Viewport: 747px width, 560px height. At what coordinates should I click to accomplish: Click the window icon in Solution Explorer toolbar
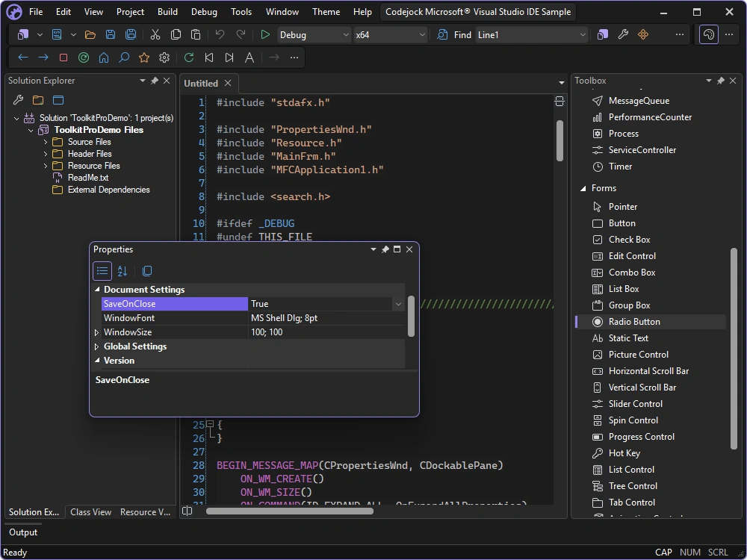click(58, 100)
